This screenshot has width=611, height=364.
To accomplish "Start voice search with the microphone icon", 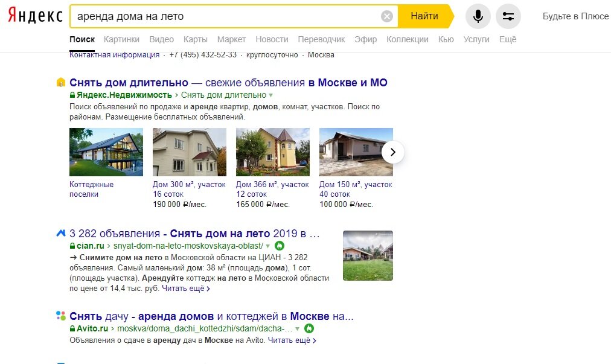I will click(x=478, y=16).
